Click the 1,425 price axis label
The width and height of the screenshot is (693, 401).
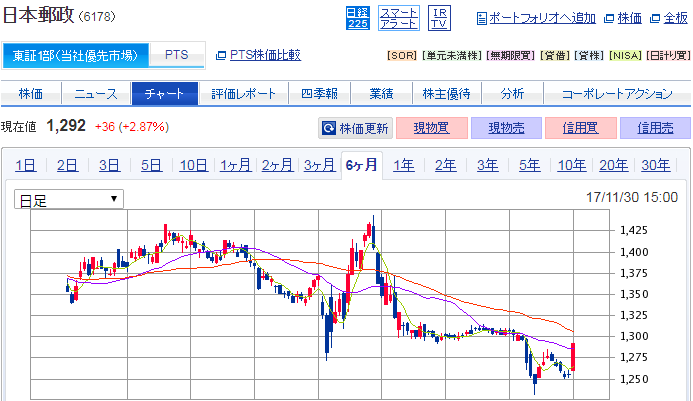pyautogui.click(x=634, y=230)
